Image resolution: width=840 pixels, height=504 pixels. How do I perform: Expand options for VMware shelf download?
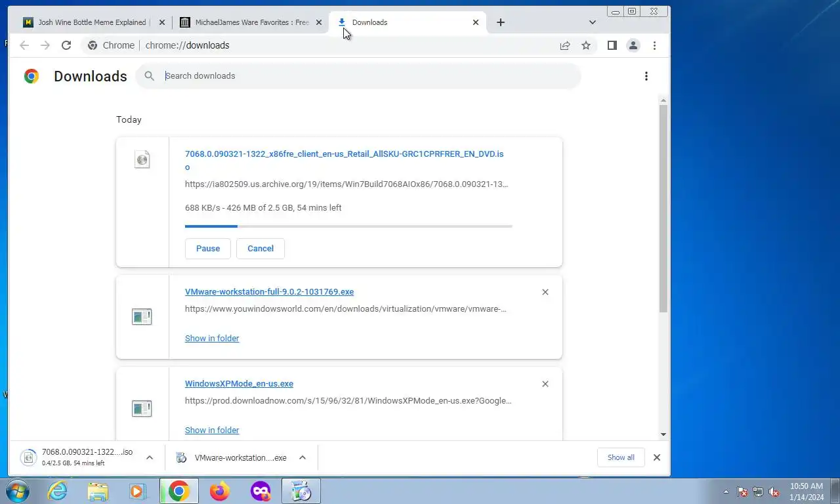click(x=303, y=457)
